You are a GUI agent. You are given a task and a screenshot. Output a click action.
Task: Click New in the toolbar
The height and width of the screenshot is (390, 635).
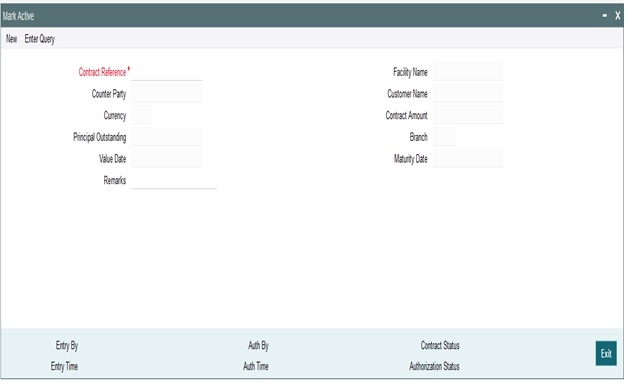(x=11, y=39)
